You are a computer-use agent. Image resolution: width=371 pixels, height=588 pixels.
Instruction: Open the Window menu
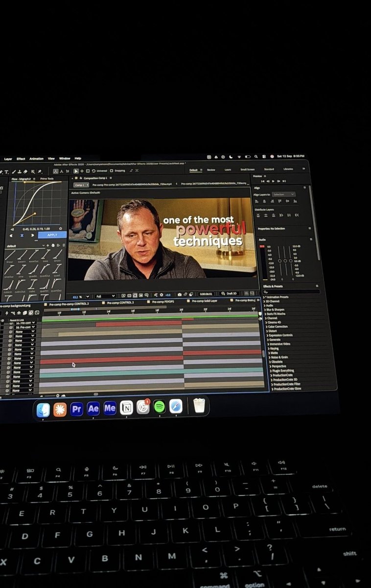pos(65,159)
